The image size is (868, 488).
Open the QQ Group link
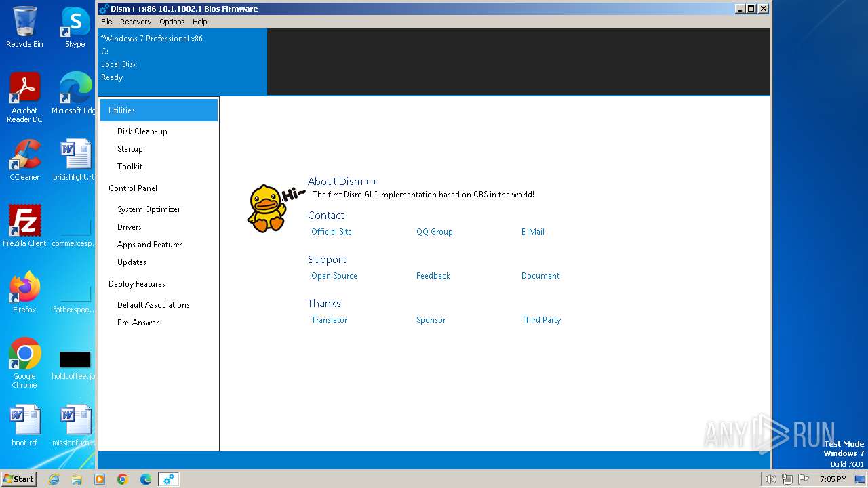click(x=435, y=232)
